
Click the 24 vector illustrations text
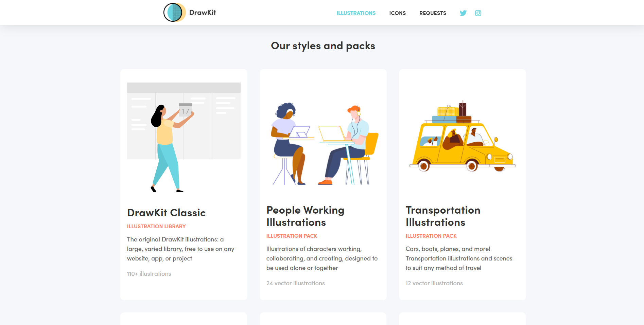click(295, 283)
